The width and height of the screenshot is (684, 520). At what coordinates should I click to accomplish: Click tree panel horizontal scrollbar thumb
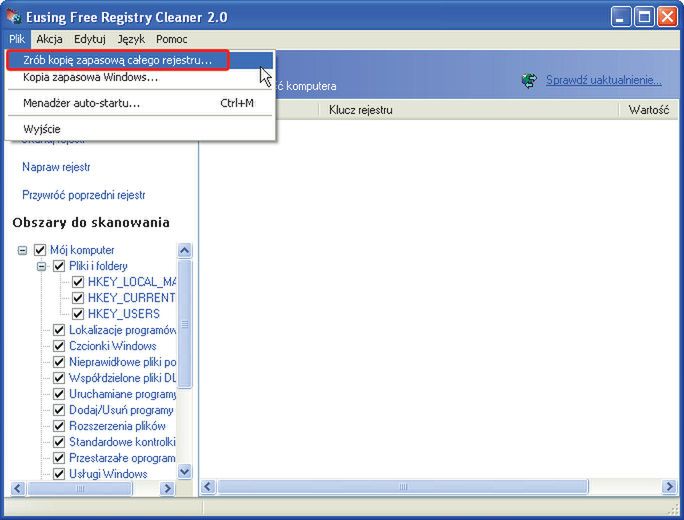click(x=80, y=488)
